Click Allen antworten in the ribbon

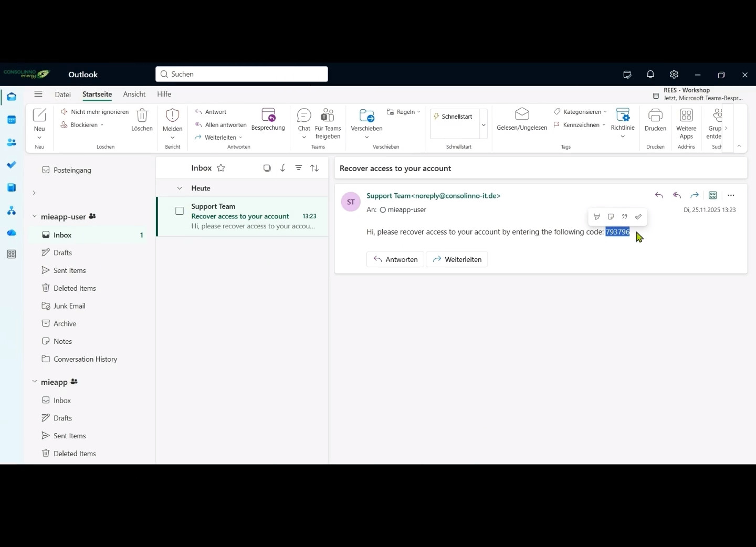(221, 125)
